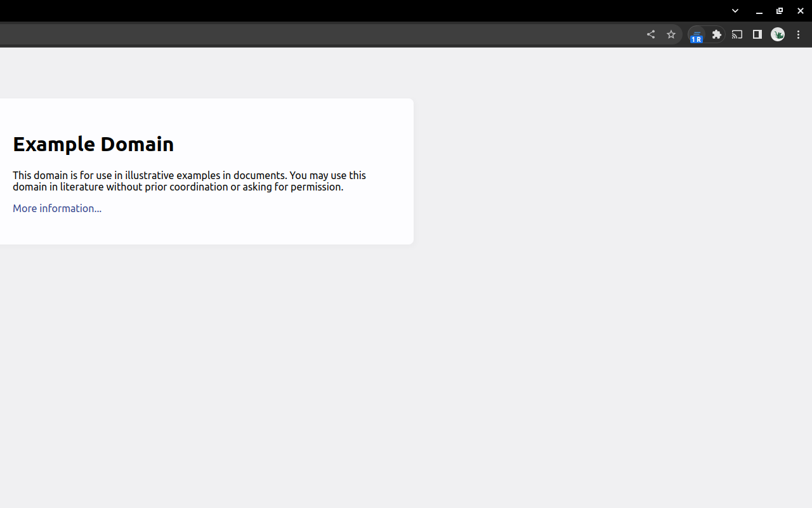Screen dimensions: 812x508
Task: Focus the address bar field left of Share
Action: [317, 35]
